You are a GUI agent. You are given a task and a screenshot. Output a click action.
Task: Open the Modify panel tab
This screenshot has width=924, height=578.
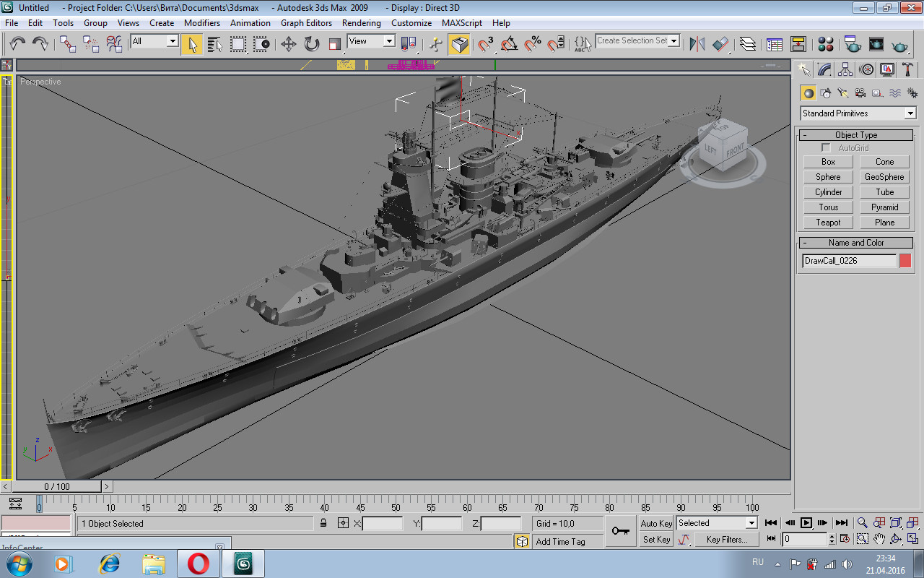[824, 69]
